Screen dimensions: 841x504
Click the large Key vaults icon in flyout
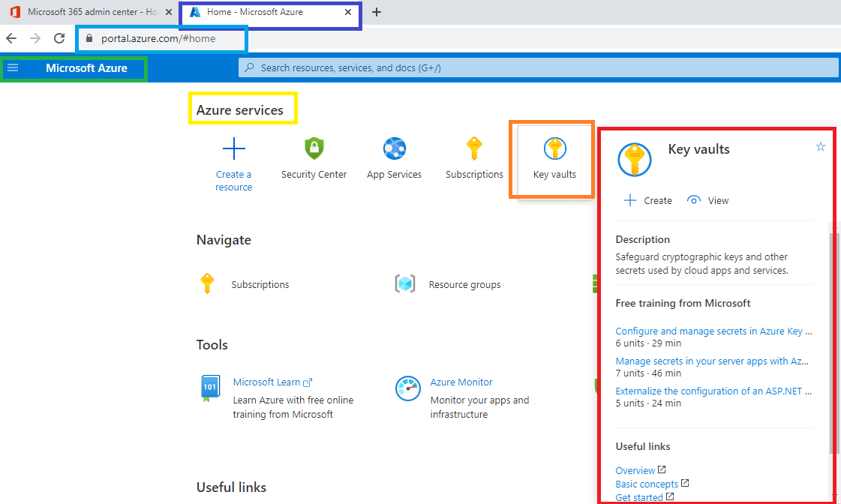coord(635,160)
